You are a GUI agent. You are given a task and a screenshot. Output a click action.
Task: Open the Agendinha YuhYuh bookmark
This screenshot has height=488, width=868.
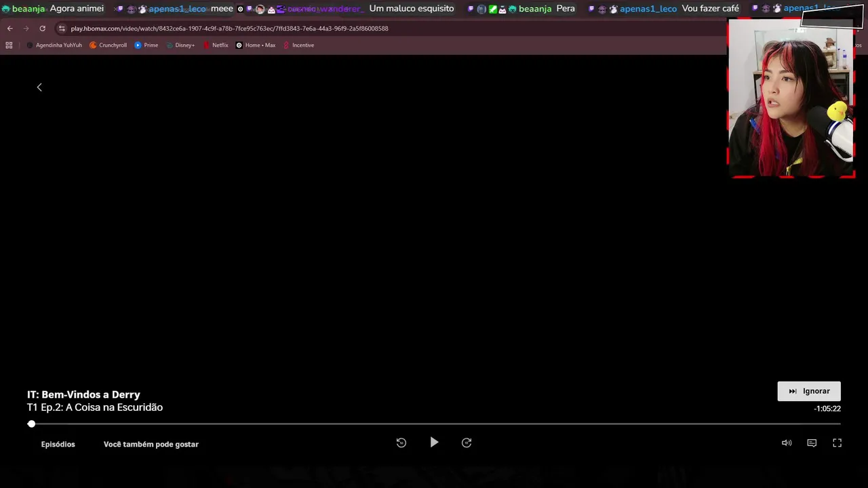click(x=54, y=45)
